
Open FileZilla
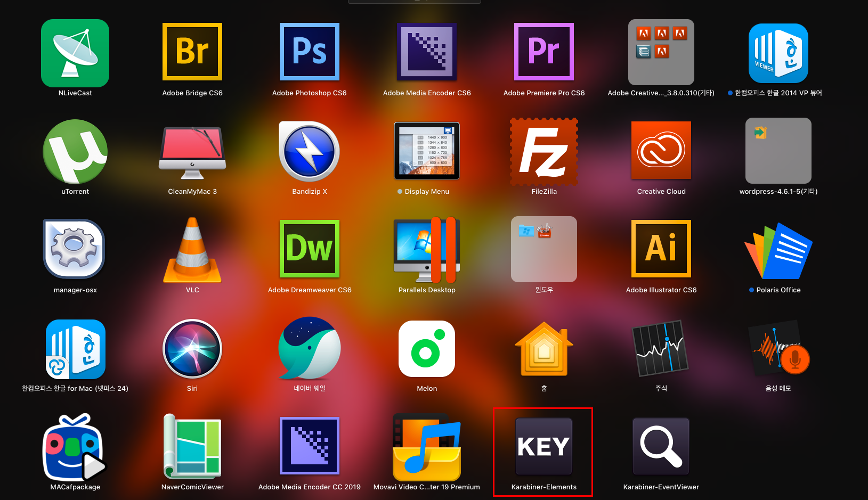544,151
